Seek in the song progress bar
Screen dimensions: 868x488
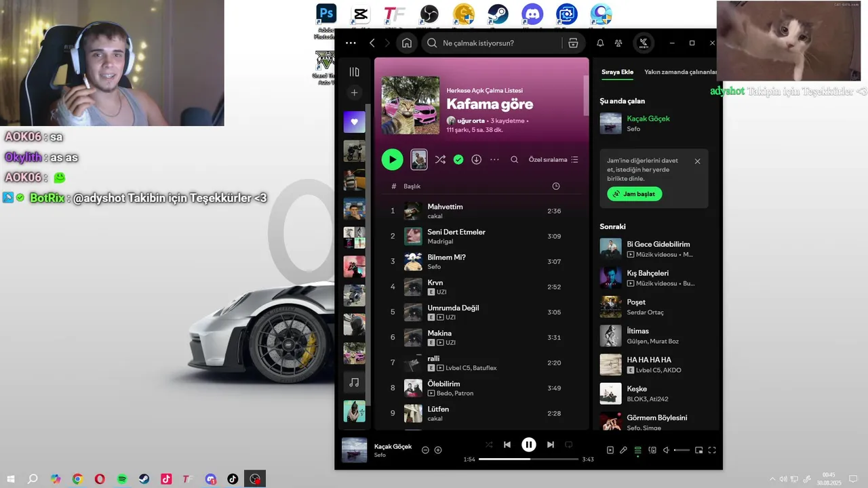pos(529,459)
